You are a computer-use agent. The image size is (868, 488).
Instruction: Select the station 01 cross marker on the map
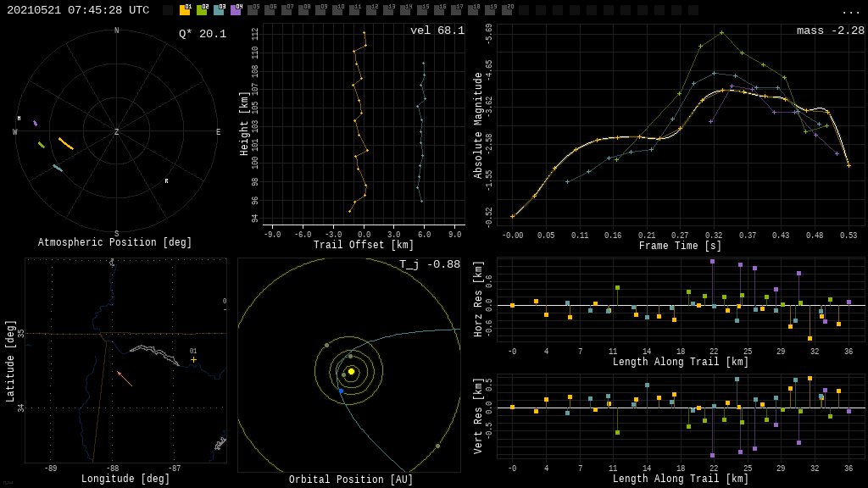[x=193, y=359]
